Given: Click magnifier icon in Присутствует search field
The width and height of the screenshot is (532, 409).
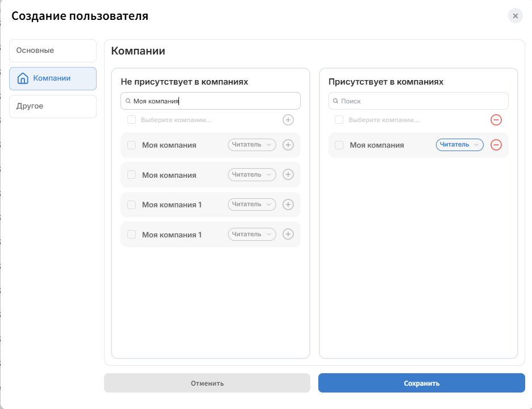Looking at the screenshot, I should pos(335,101).
